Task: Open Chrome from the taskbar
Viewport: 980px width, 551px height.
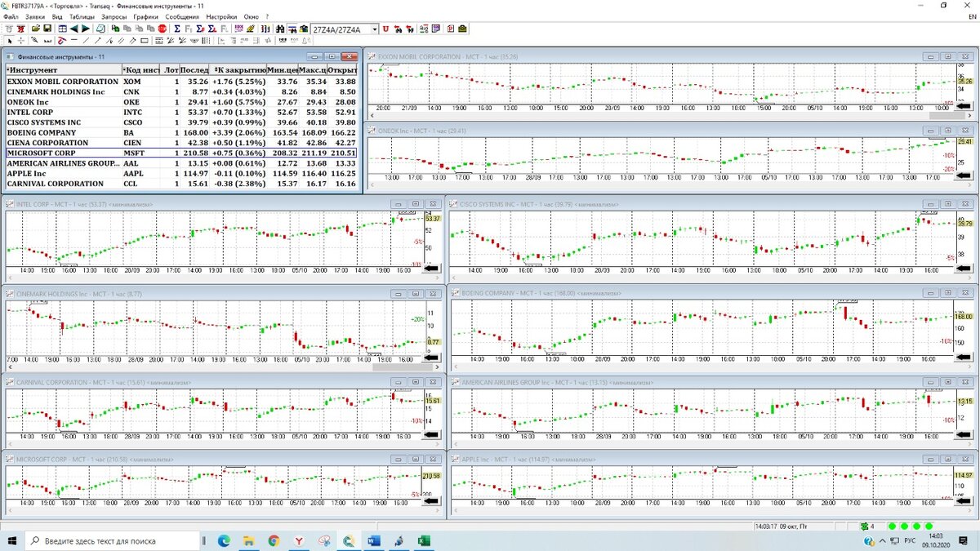Action: [x=274, y=540]
